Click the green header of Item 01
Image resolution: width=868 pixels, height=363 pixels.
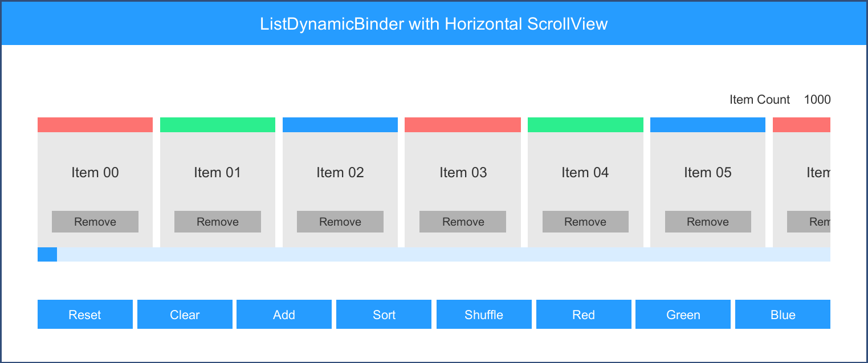click(218, 125)
